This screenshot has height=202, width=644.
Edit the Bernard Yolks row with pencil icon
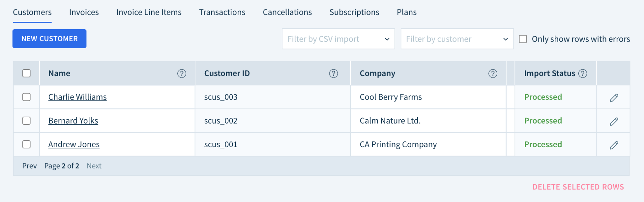coord(614,121)
